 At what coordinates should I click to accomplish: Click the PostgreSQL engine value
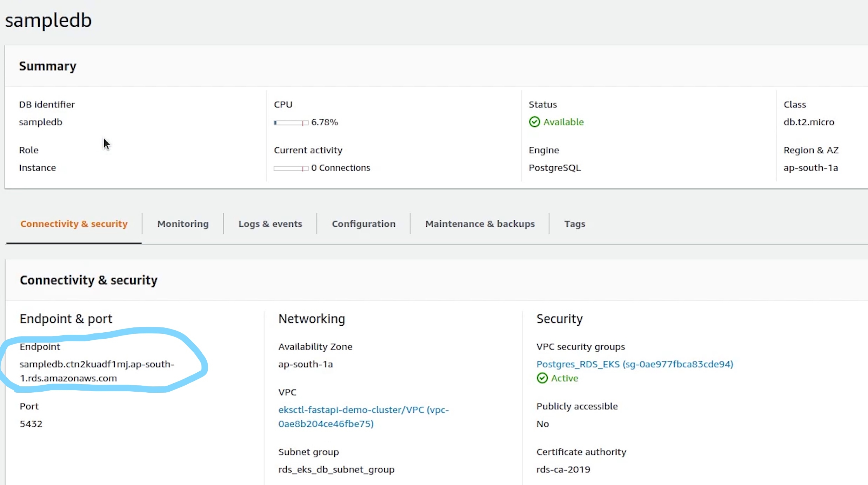(554, 168)
